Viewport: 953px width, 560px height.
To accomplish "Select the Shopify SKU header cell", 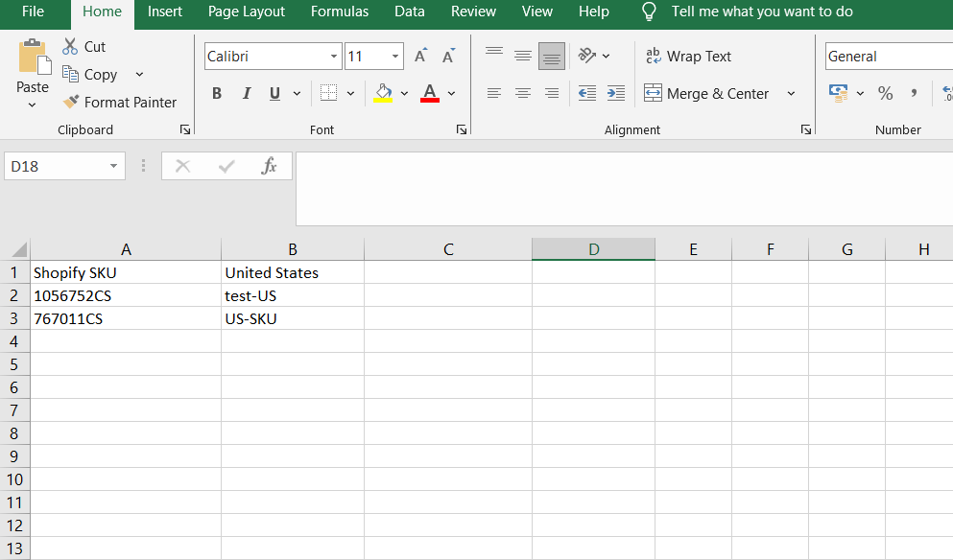I will (126, 272).
